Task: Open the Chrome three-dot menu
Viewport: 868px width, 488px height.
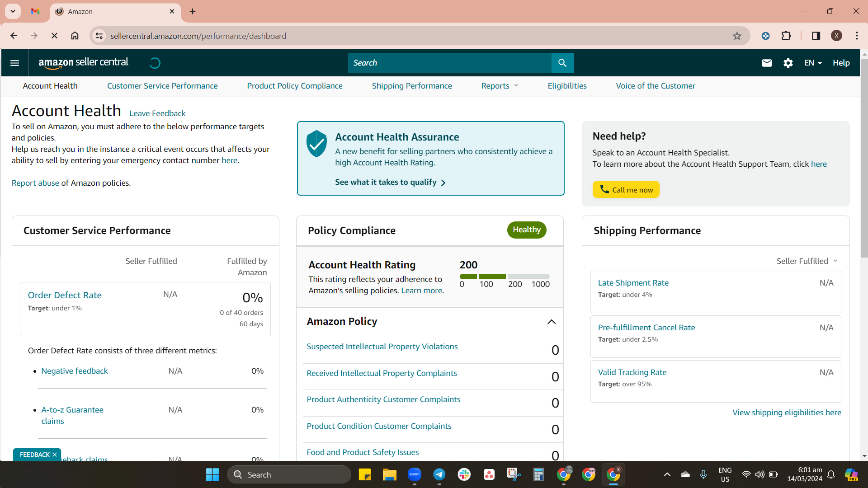Action: (857, 36)
